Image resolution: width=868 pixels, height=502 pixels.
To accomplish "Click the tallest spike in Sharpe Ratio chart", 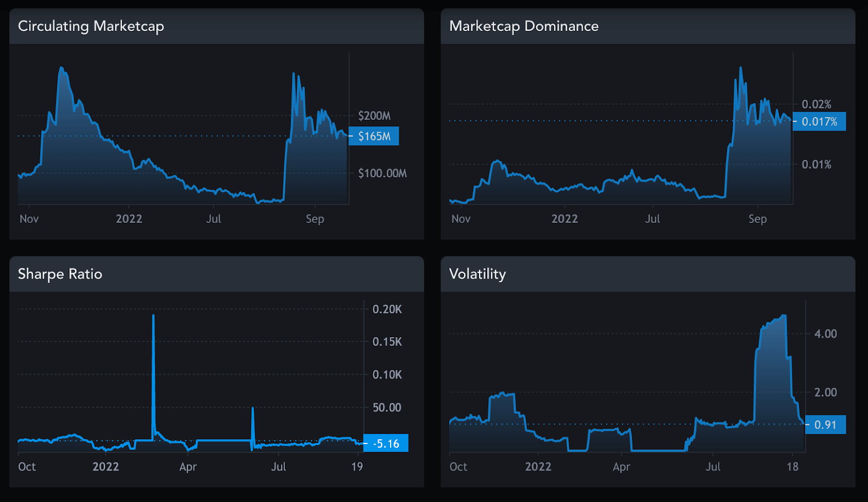I will pyautogui.click(x=154, y=316).
